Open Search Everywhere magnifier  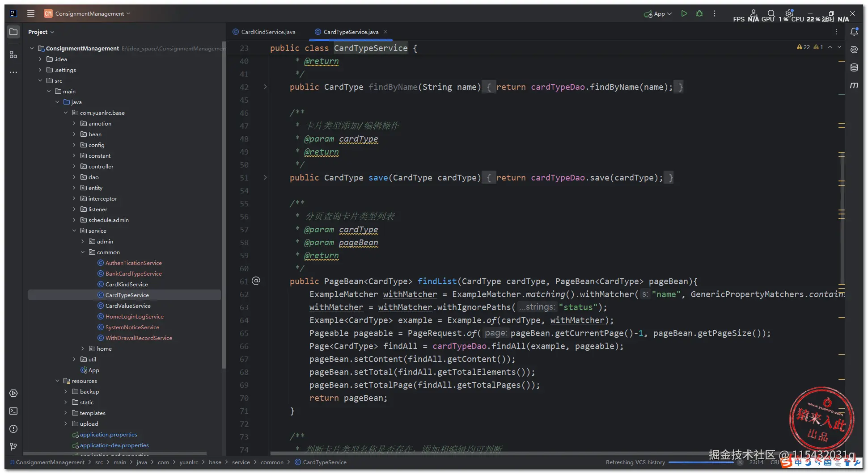(771, 13)
